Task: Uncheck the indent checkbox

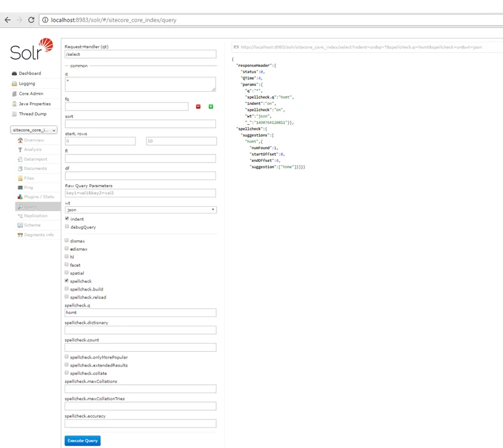Action: (66, 218)
